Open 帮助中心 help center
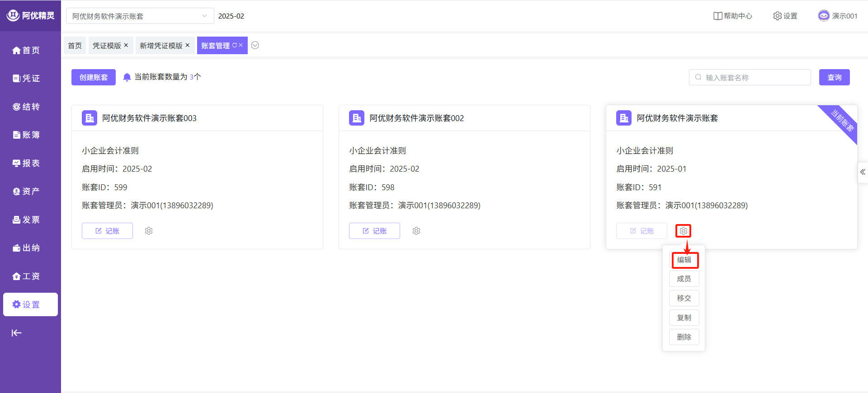The image size is (868, 393). [733, 16]
